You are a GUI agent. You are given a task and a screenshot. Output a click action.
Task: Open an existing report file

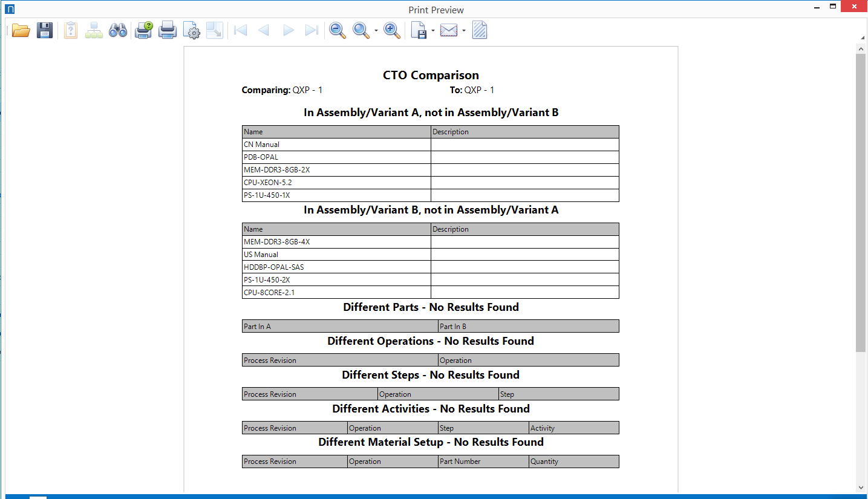21,30
